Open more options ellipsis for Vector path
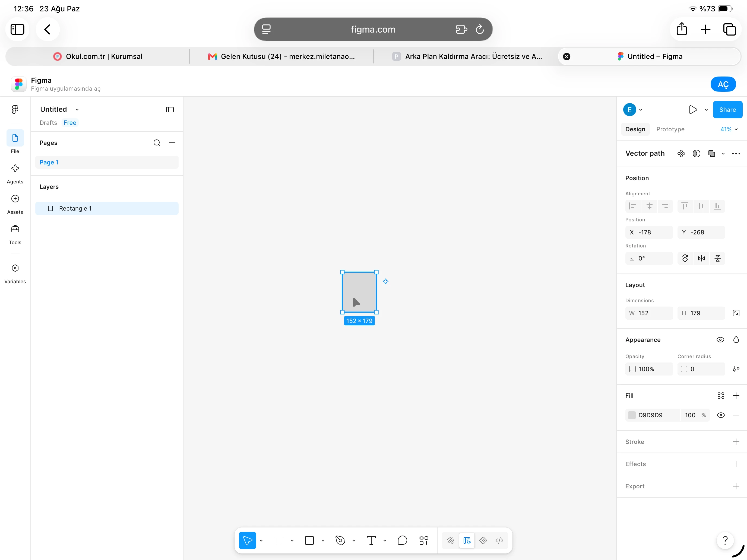Viewport: 747px width, 560px height. click(x=736, y=154)
